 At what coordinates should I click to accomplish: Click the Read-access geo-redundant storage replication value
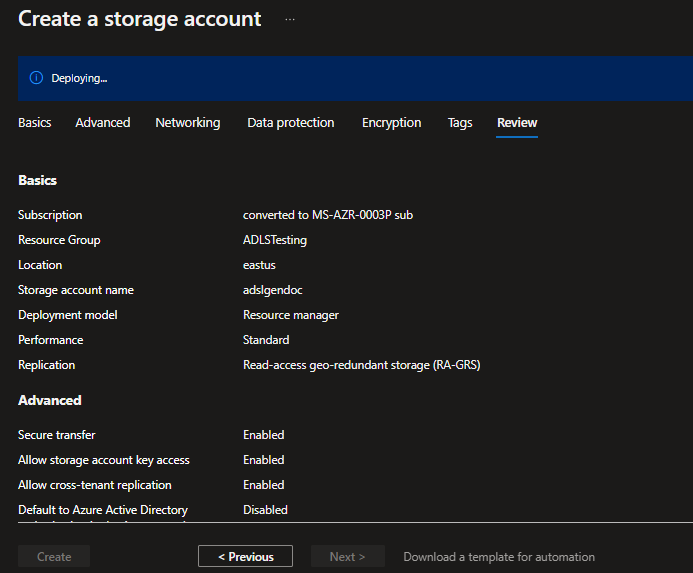coord(362,365)
